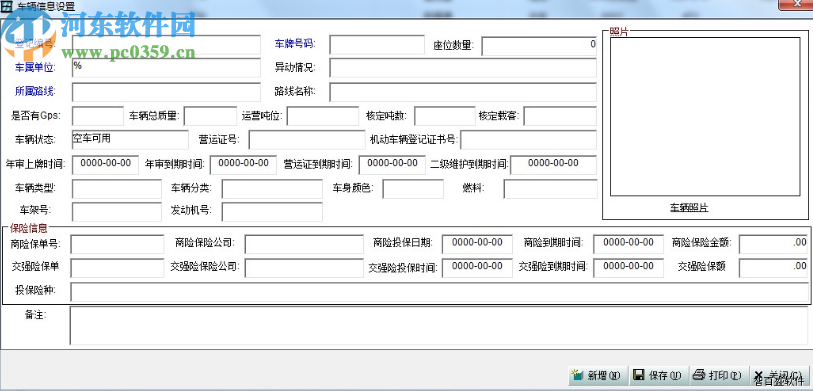Click the blue 车属单位 label
Image resolution: width=813 pixels, height=391 pixels.
click(x=35, y=67)
